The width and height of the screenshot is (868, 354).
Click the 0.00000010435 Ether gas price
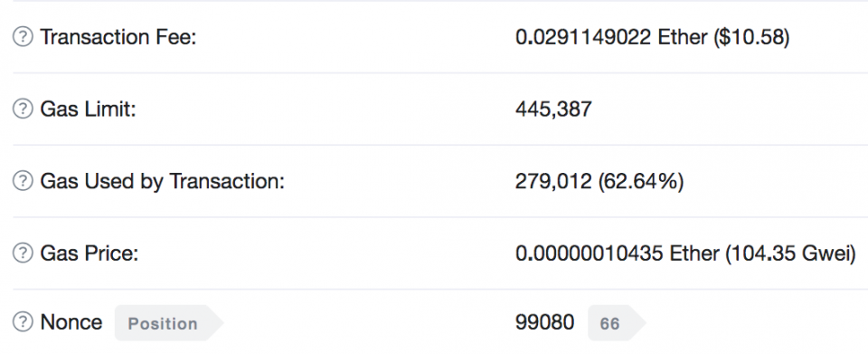point(618,254)
